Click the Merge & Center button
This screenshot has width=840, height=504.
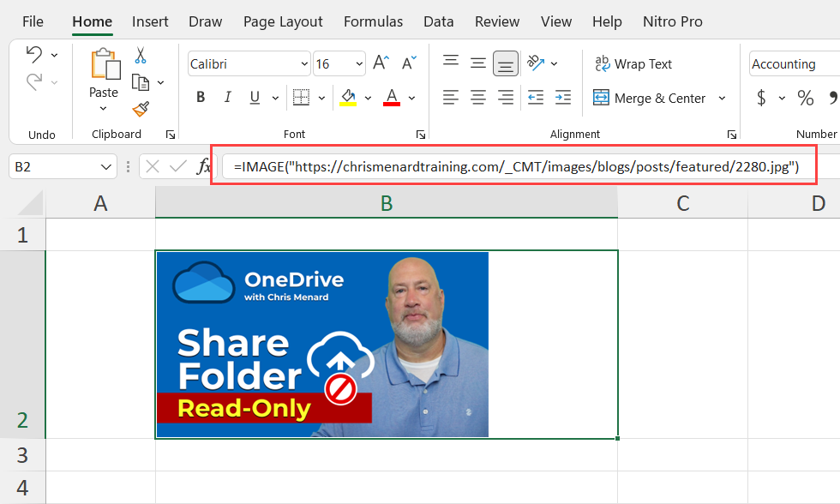click(652, 98)
